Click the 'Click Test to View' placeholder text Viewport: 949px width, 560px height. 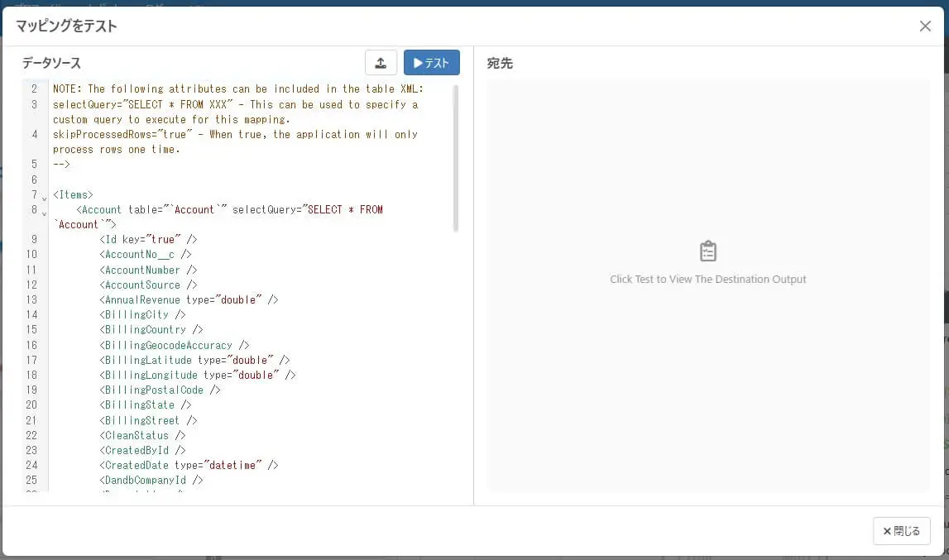coord(707,279)
